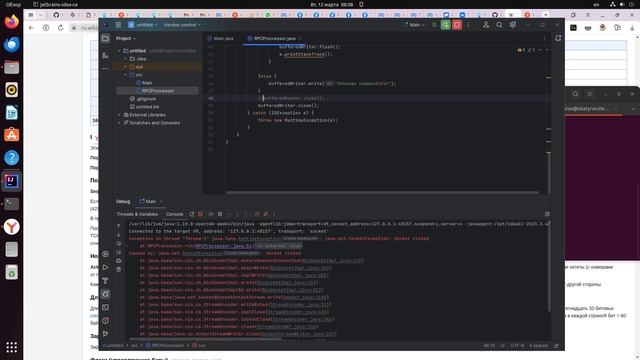Click the UTF-8 encoding in status bar
Image resolution: width=640 pixels, height=360 pixels.
[517, 346]
